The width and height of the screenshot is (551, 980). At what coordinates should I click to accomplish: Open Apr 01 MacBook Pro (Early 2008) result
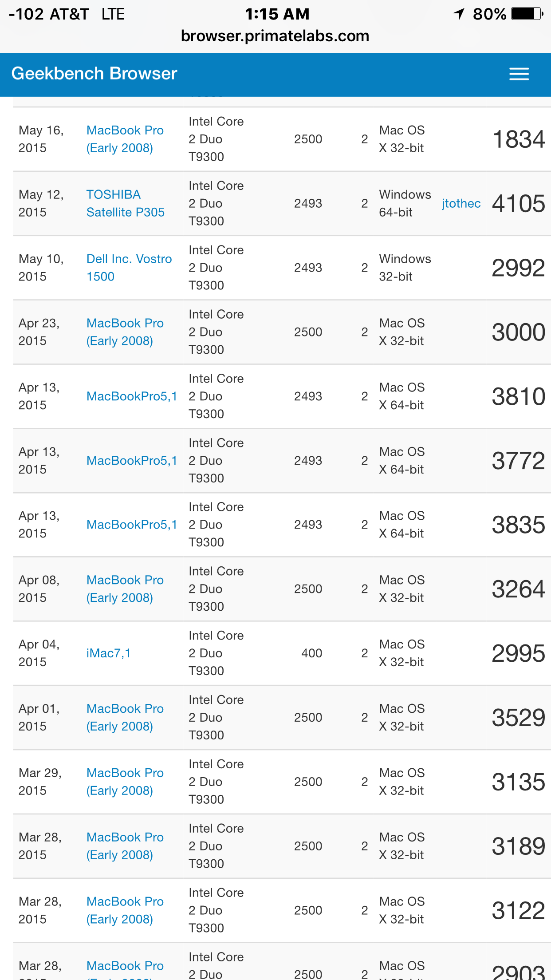pos(125,717)
